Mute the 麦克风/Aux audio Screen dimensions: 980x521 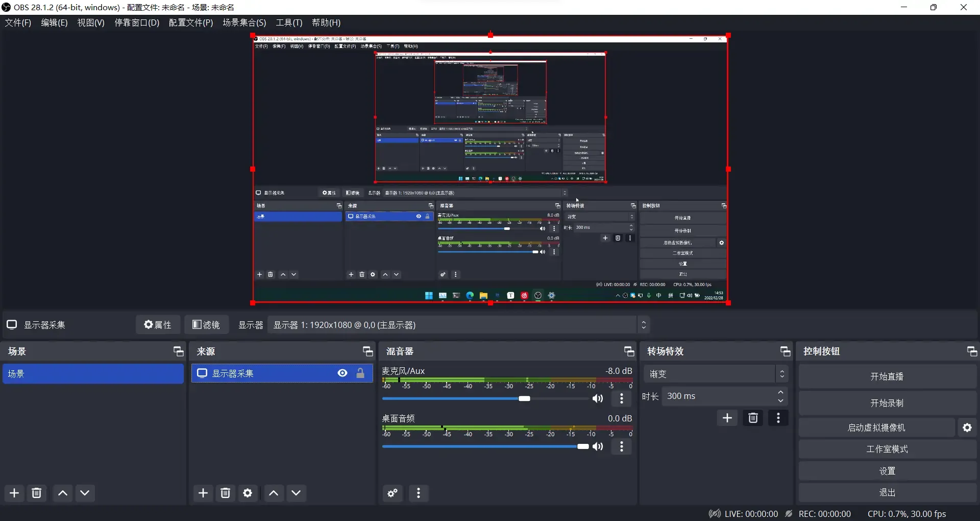(x=598, y=398)
